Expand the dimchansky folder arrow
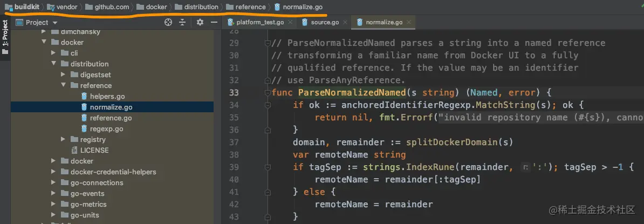Screen dimensions: 644x224 pyautogui.click(x=44, y=32)
